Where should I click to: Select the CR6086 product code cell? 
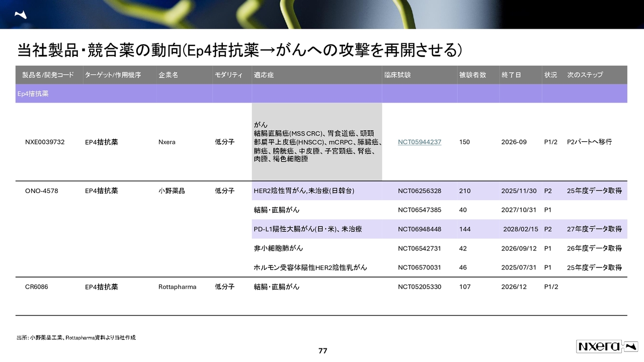[36, 287]
